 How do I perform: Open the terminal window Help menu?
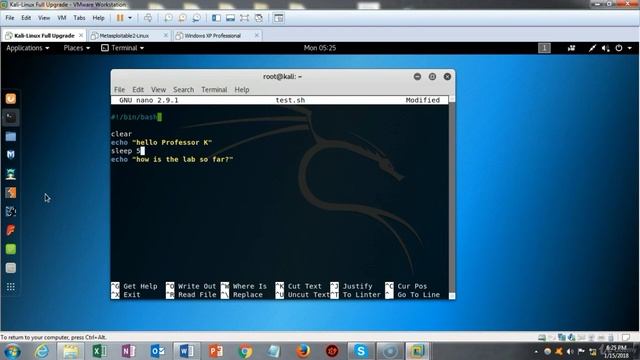coord(242,89)
